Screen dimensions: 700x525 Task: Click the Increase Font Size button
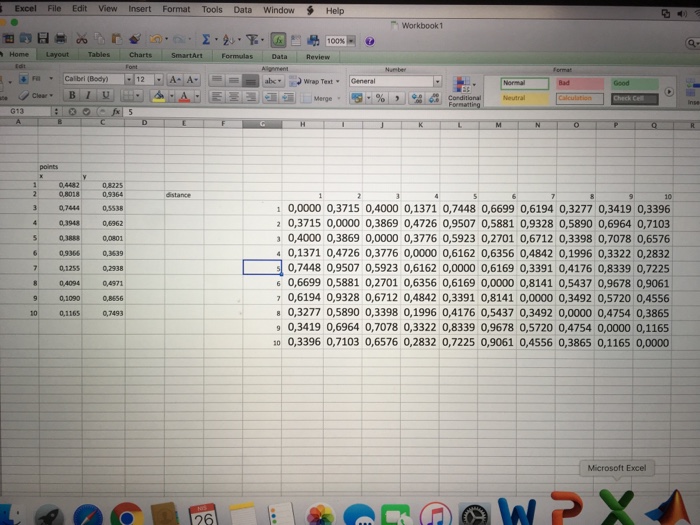[x=174, y=79]
